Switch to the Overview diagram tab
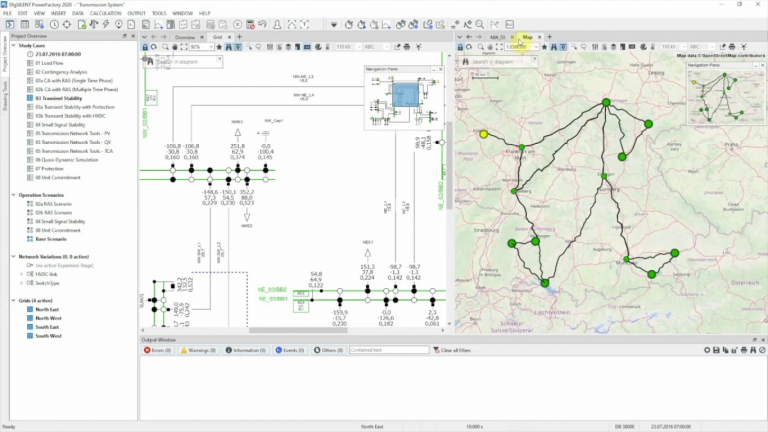 click(x=186, y=36)
